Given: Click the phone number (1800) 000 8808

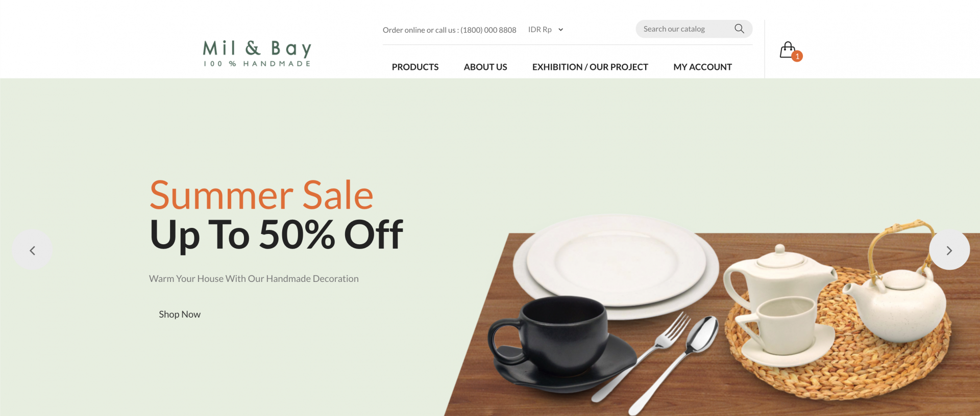Looking at the screenshot, I should (x=488, y=30).
